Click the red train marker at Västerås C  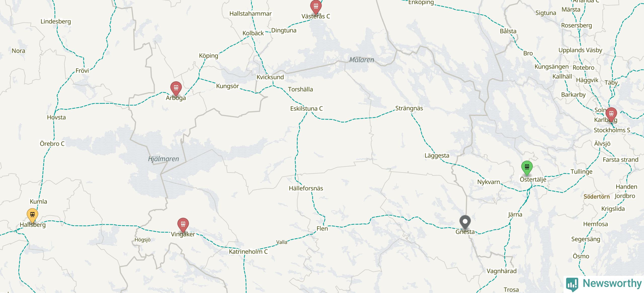[316, 7]
